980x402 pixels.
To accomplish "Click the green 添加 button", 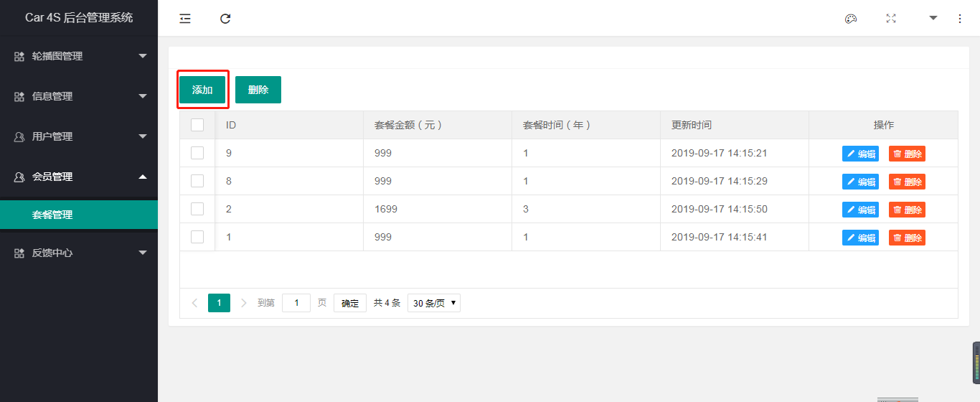I will point(202,90).
